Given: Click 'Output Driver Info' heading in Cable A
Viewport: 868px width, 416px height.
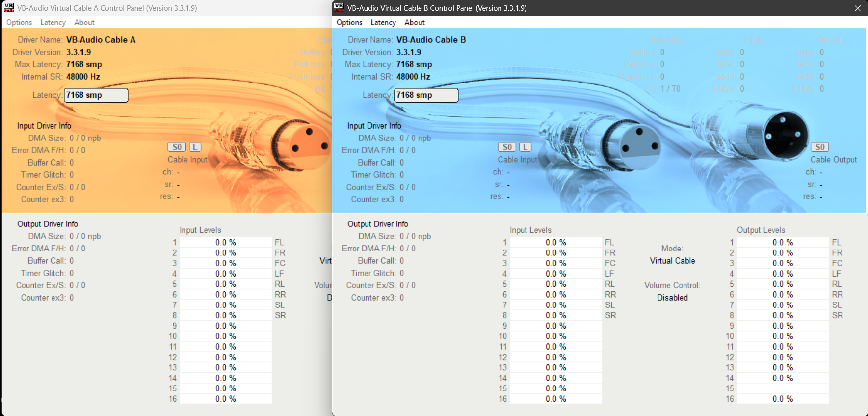Looking at the screenshot, I should tap(48, 224).
